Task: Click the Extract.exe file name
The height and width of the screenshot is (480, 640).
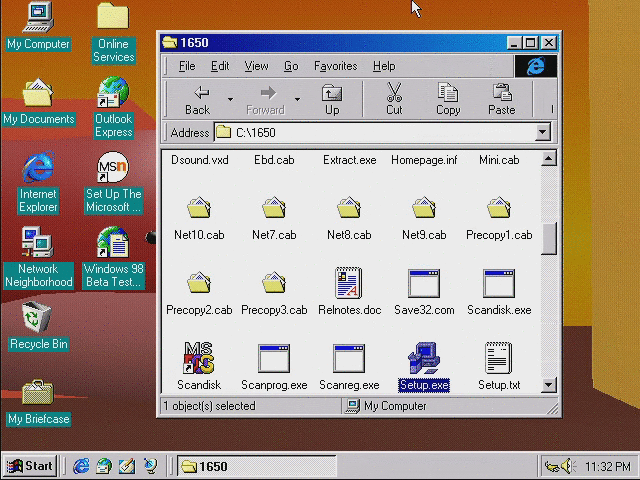Action: point(349,160)
